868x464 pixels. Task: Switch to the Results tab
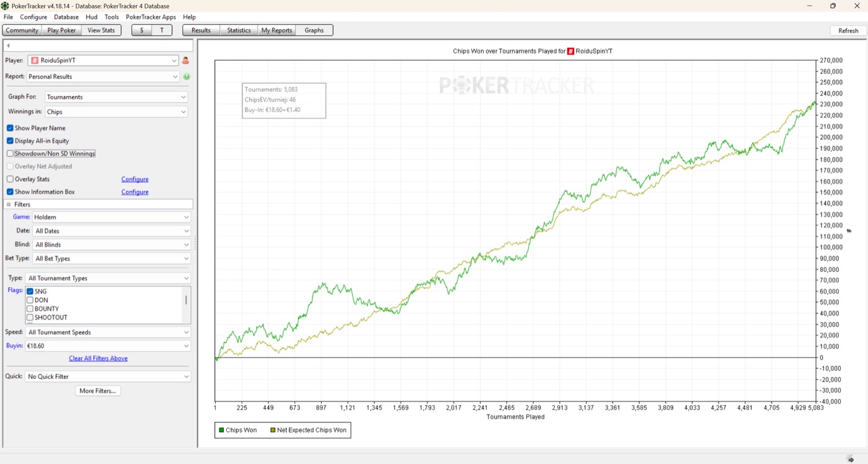pos(201,30)
